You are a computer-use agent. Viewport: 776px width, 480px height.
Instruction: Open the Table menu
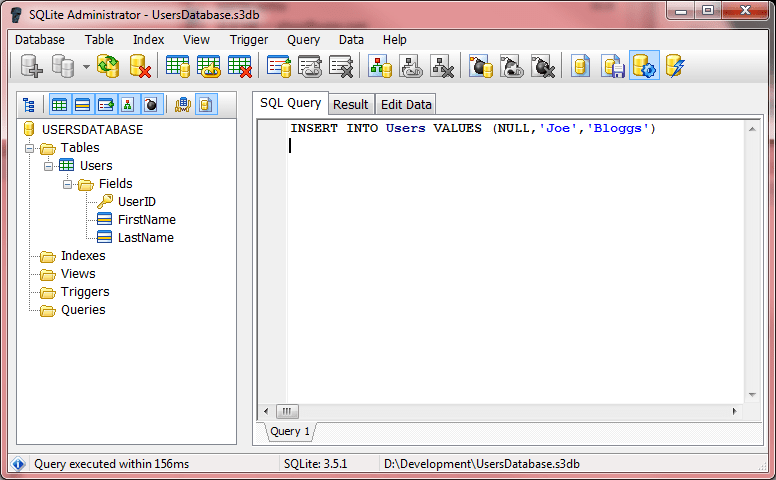point(99,40)
